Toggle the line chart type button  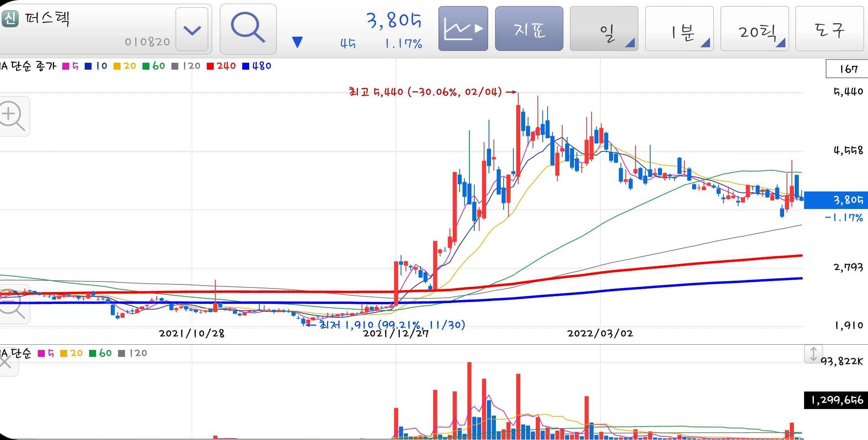(x=463, y=29)
